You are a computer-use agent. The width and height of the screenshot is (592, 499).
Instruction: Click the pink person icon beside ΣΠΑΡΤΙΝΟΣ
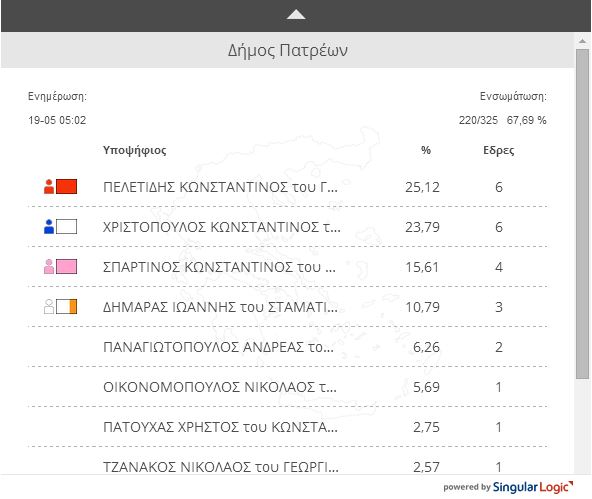point(49,267)
